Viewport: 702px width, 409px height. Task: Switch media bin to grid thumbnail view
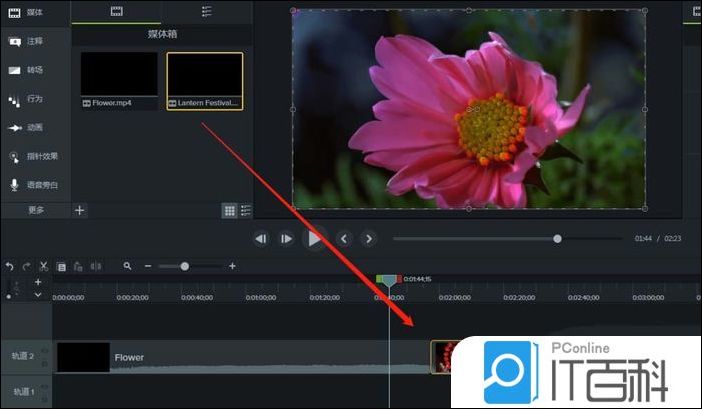[x=229, y=210]
